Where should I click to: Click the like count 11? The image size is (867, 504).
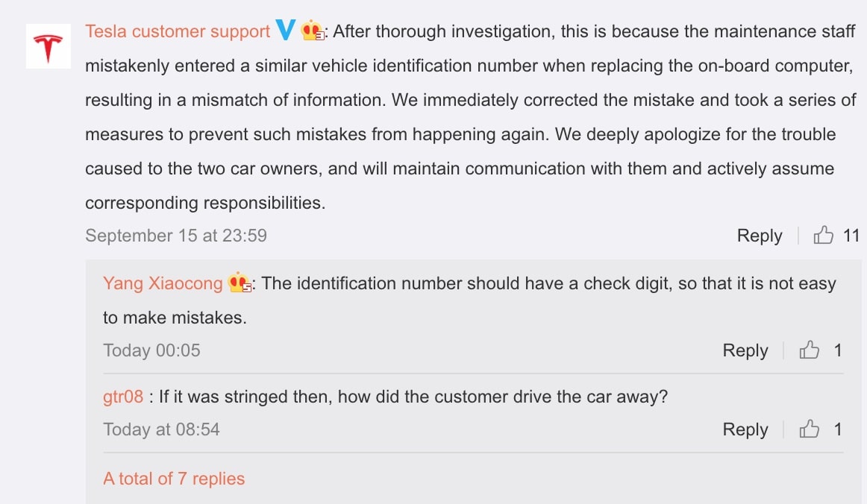point(851,236)
